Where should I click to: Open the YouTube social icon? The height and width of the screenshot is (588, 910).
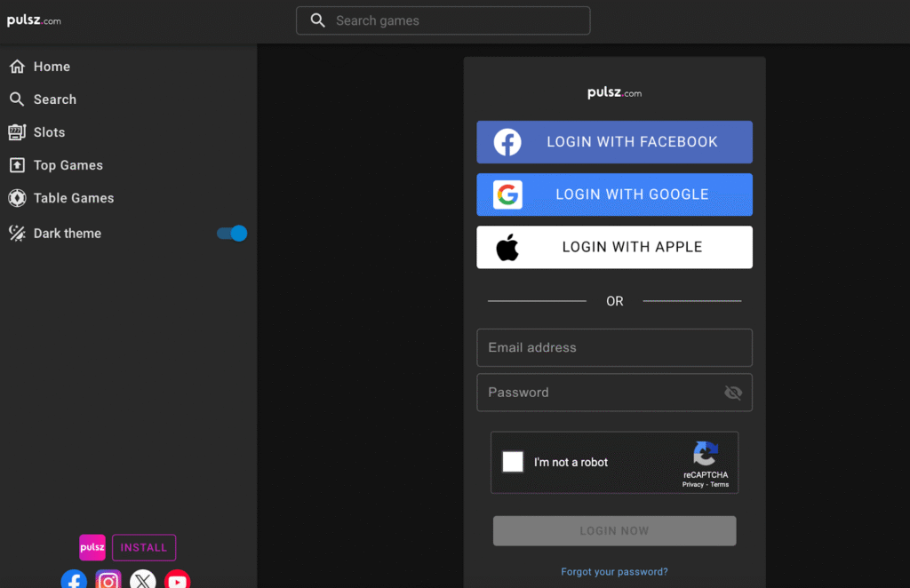point(177,580)
